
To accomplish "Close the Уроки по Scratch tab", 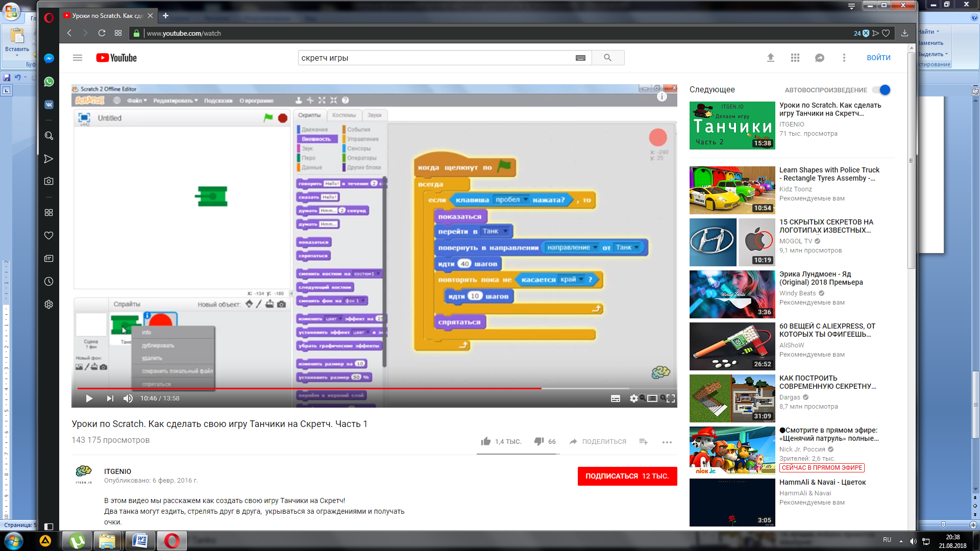I will click(150, 16).
